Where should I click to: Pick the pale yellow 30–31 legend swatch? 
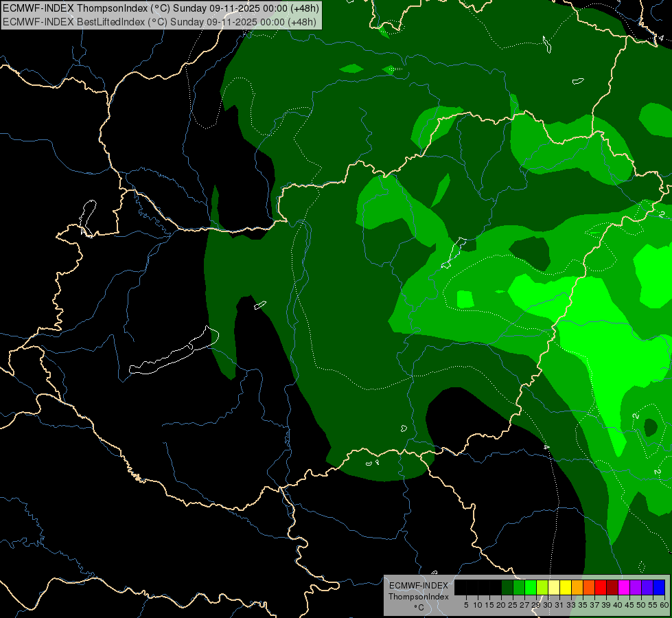point(554,587)
